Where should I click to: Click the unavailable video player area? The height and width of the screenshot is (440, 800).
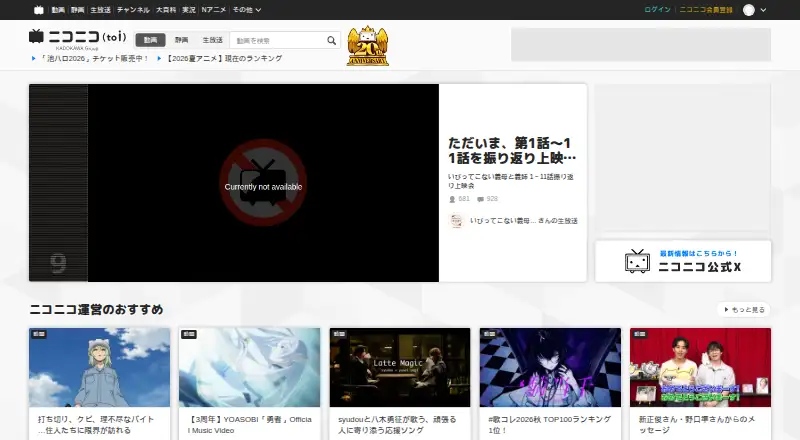[263, 183]
